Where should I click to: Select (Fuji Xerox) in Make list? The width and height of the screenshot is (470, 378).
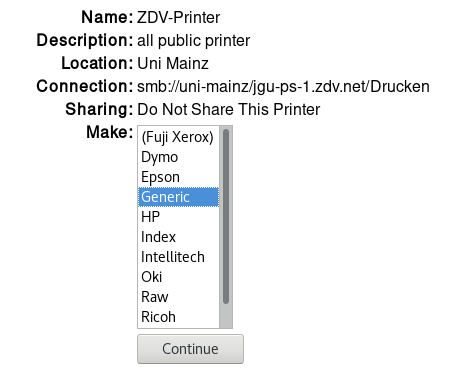[179, 137]
